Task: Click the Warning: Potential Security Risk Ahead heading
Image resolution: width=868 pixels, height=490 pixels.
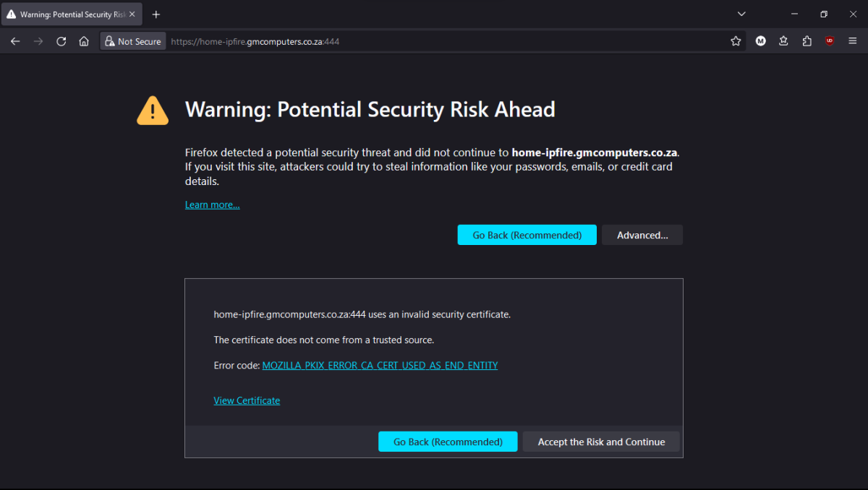Action: point(370,109)
